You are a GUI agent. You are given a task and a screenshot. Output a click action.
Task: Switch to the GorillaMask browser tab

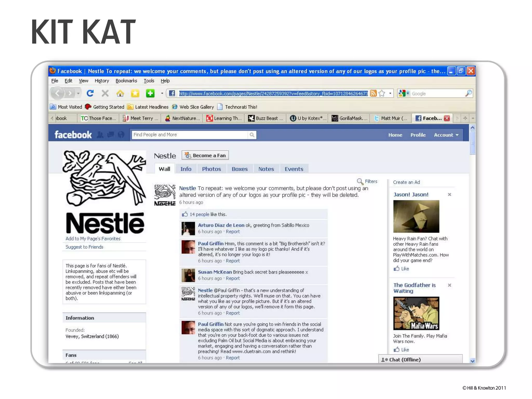click(349, 118)
